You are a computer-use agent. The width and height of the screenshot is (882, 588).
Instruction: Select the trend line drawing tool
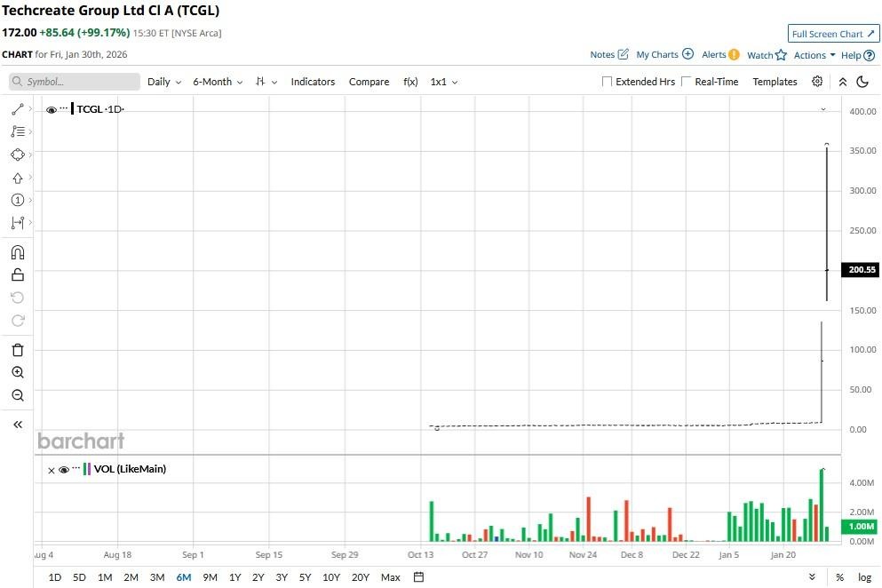18,109
